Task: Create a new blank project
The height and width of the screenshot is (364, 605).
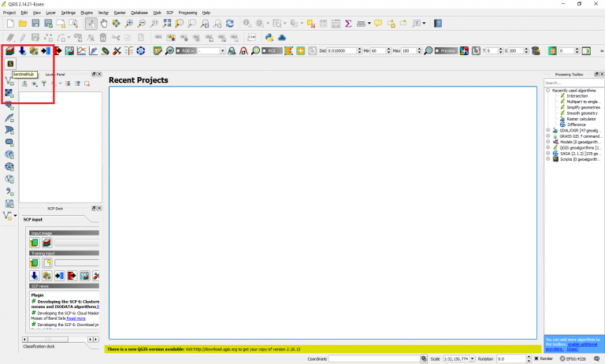Action: (x=10, y=24)
